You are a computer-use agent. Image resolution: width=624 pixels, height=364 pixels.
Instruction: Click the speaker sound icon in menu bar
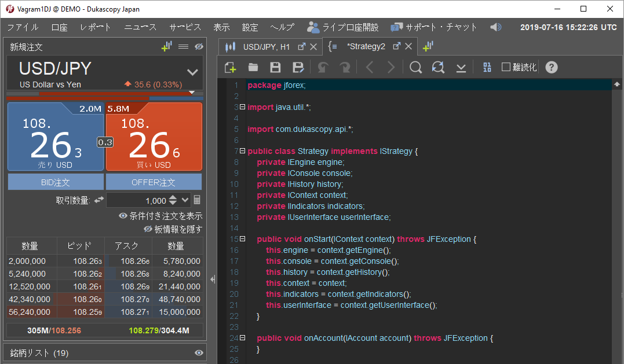495,27
